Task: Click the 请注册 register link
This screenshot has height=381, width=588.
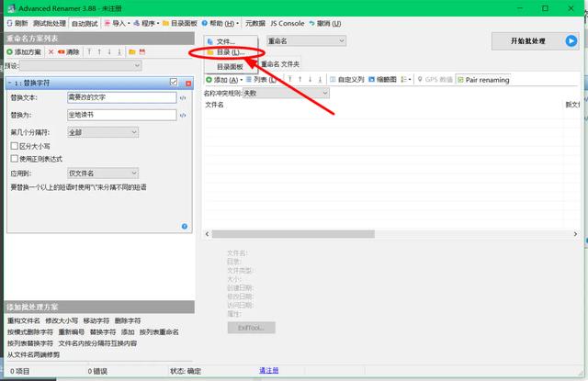Action: click(269, 371)
